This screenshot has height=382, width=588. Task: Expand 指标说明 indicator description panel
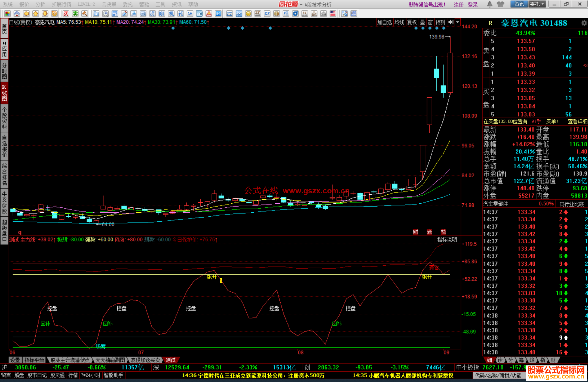pos(447,240)
